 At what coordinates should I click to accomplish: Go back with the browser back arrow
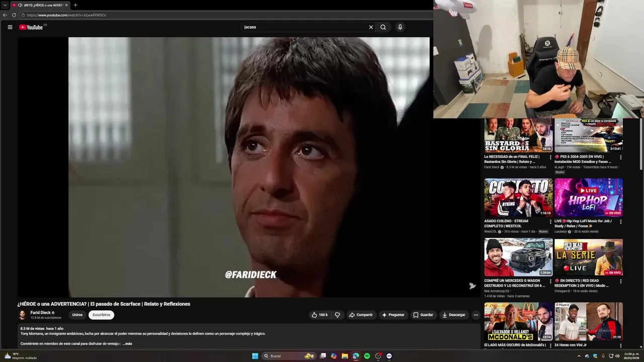coord(5,15)
